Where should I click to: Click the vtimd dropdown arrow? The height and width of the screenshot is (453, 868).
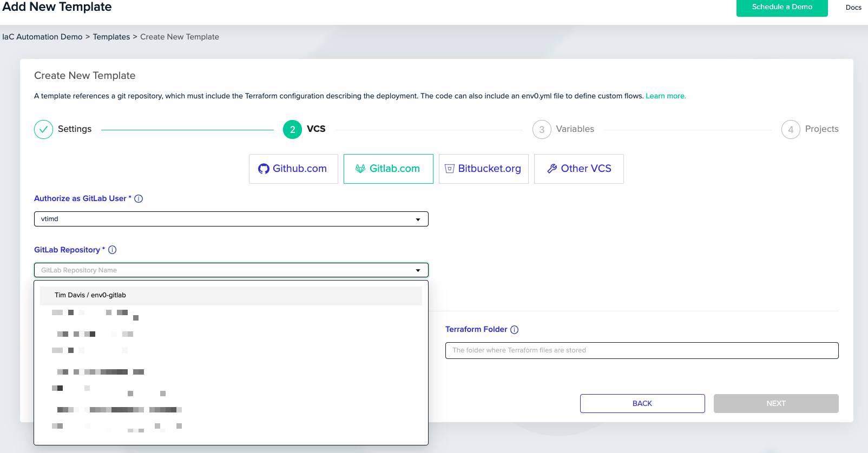point(418,219)
